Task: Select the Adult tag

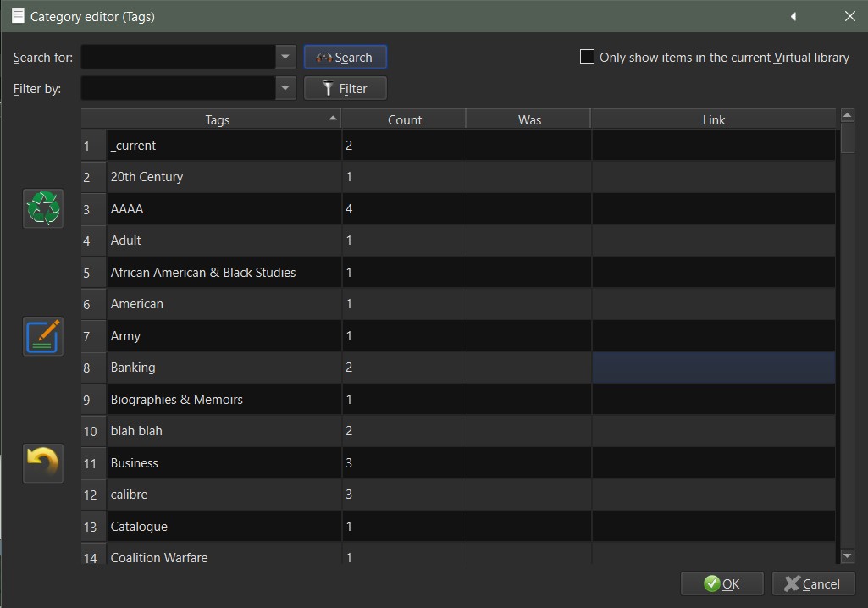Action: [x=224, y=240]
